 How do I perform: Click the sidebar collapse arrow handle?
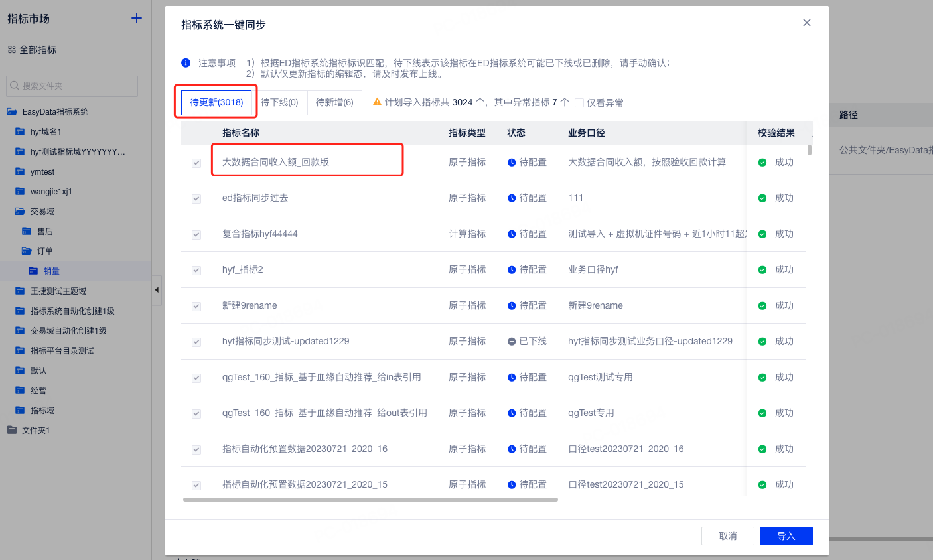[157, 290]
